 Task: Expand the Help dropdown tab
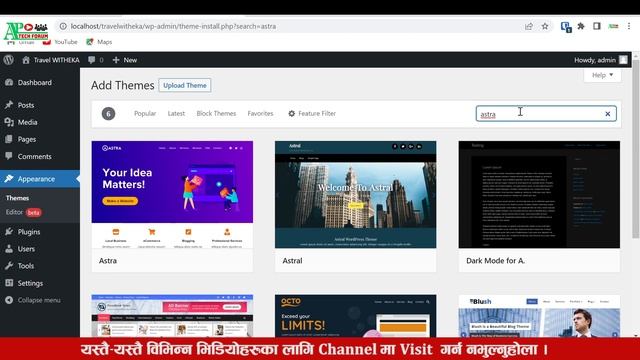[602, 75]
